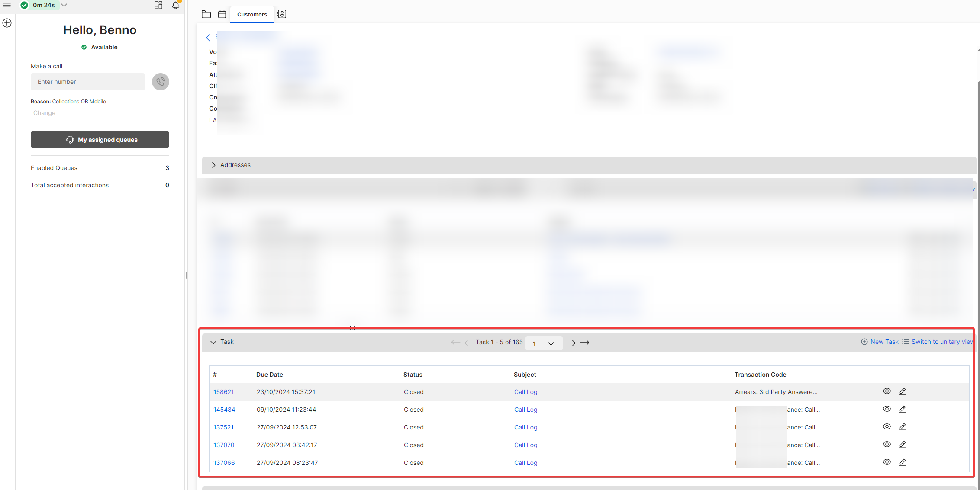Go to next task page chevron
Viewport: 980px width, 490px height.
coord(574,343)
